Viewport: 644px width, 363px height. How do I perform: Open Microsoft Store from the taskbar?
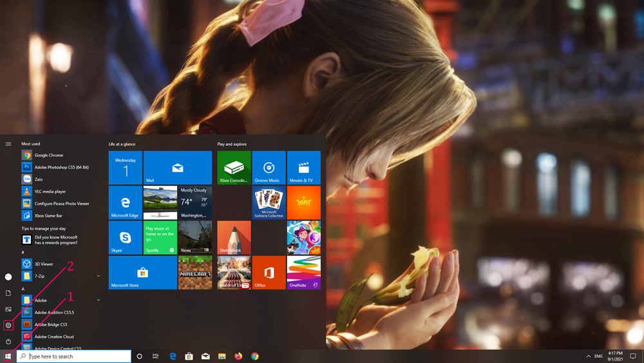pyautogui.click(x=189, y=357)
